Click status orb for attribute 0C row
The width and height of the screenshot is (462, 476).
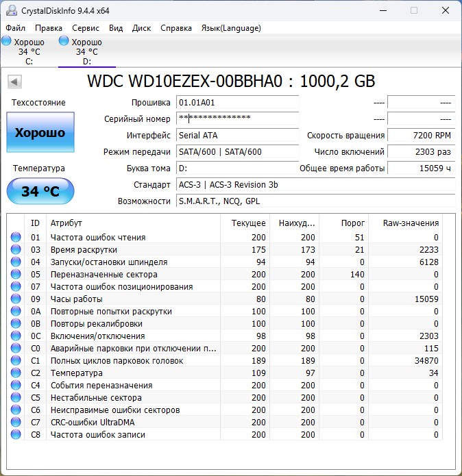click(16, 336)
